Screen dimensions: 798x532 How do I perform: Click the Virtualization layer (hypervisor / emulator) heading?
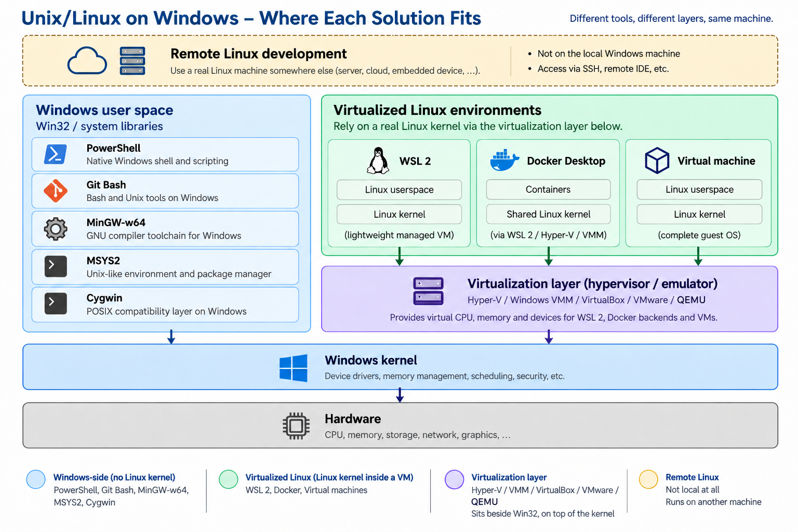click(x=592, y=284)
